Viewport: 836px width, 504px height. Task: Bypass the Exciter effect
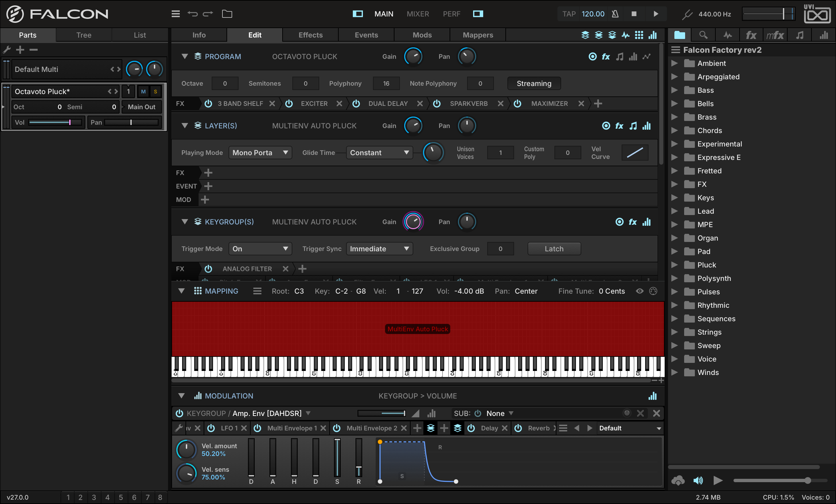click(289, 103)
